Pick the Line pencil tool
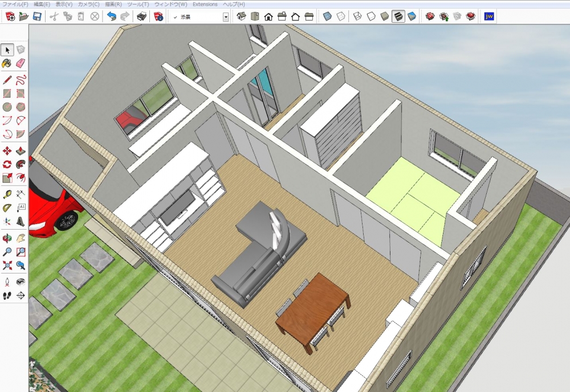The width and height of the screenshot is (570, 392). [x=7, y=80]
